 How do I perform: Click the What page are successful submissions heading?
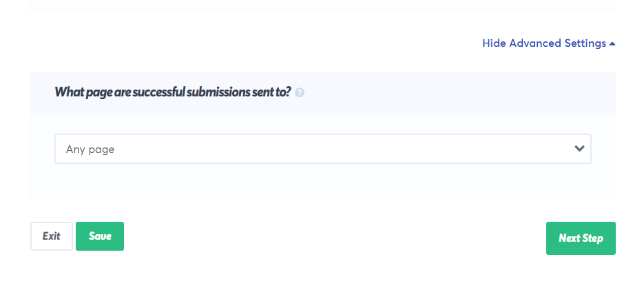(x=172, y=92)
